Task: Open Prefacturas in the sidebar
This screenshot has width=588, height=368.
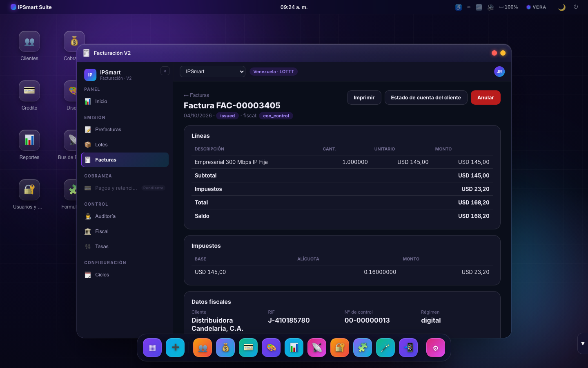Action: [x=125, y=130]
